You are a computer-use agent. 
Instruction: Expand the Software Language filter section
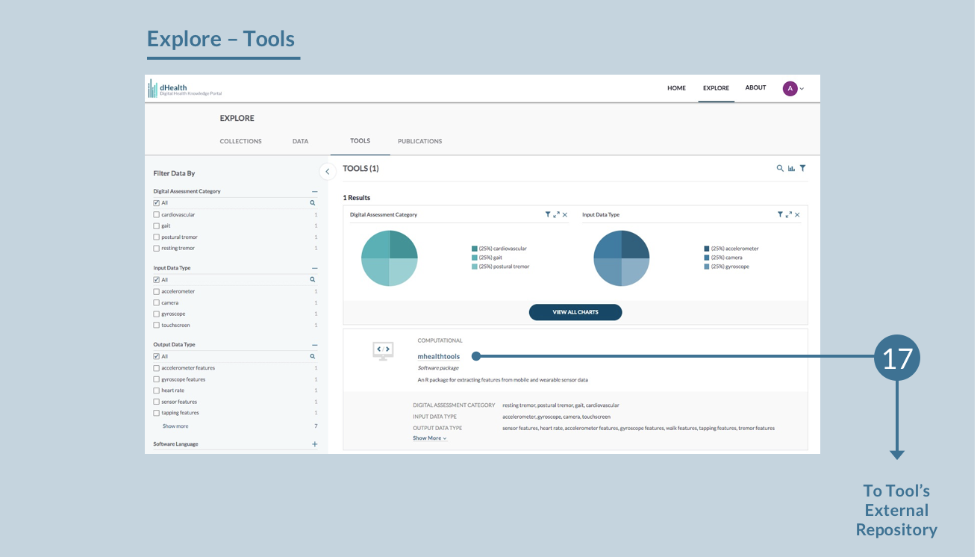click(314, 444)
